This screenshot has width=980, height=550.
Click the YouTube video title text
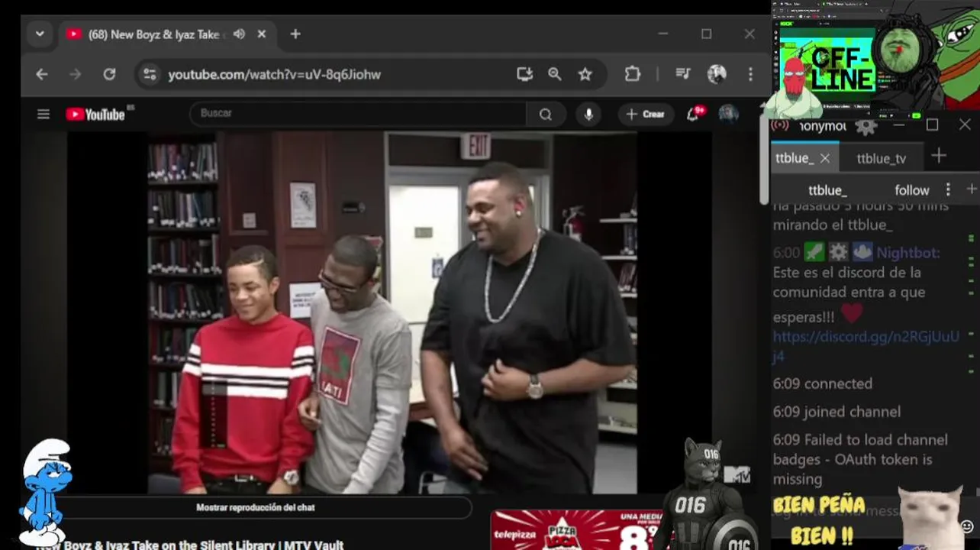pyautogui.click(x=190, y=545)
